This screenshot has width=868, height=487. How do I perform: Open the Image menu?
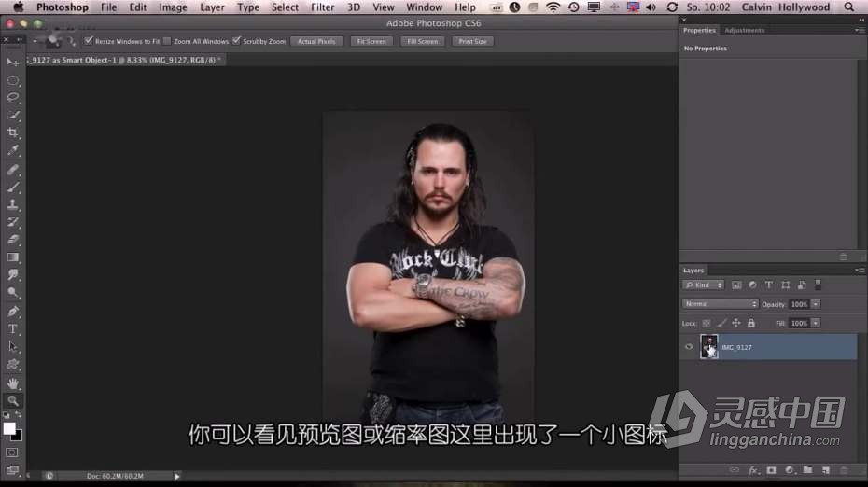point(173,7)
